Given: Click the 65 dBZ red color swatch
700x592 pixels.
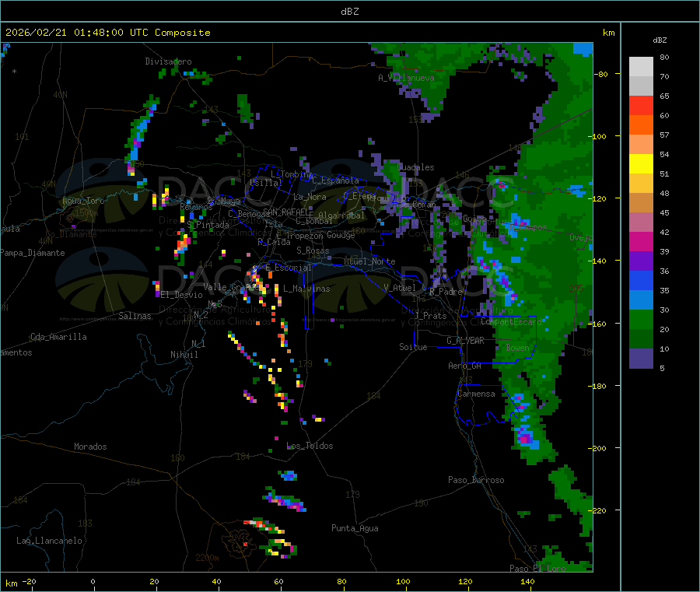Looking at the screenshot, I should coord(641,105).
